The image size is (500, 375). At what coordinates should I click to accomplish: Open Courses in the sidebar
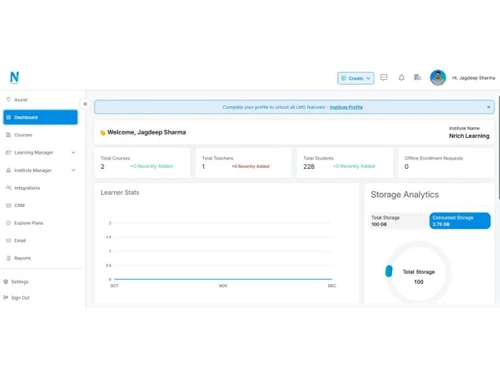click(x=40, y=135)
